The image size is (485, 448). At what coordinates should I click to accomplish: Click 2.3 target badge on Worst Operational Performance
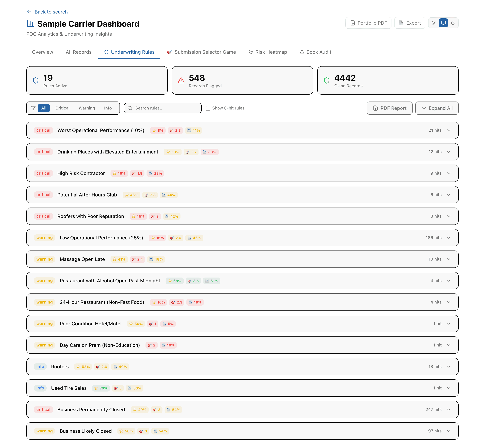point(175,130)
